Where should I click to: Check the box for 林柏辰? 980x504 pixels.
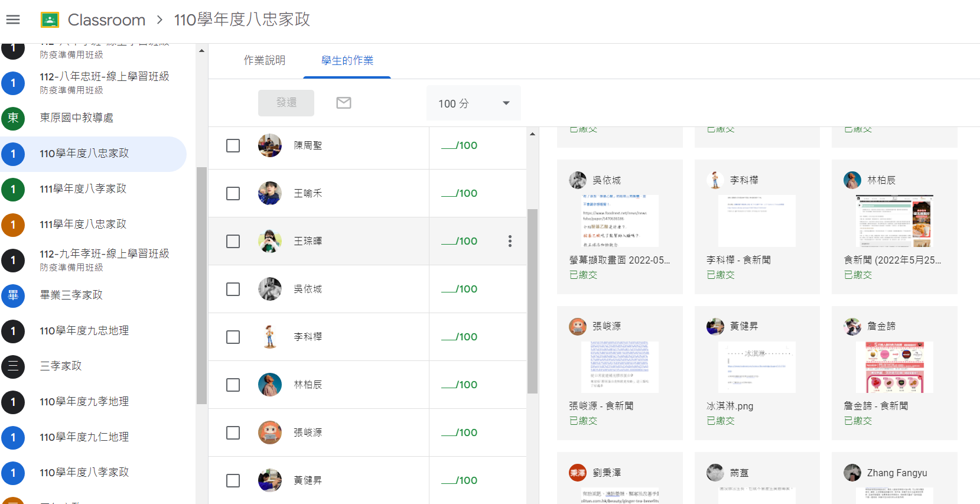[x=233, y=385]
